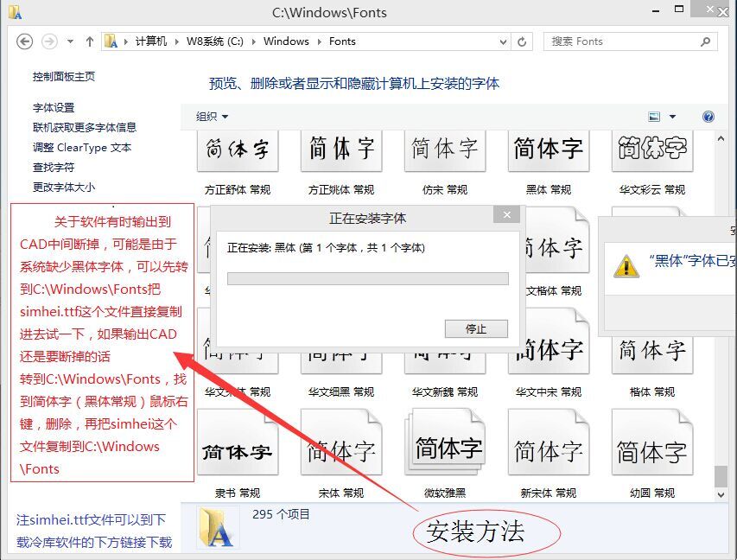
Task: Click the font installation progress bar
Action: point(367,279)
